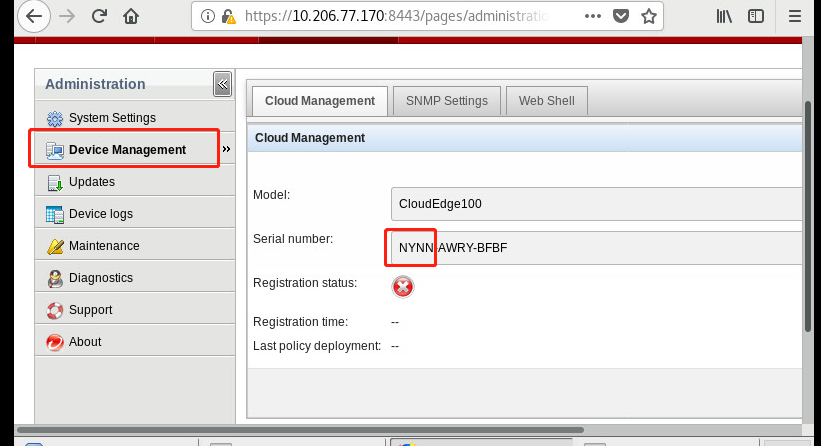Screen dimensions: 821x446
Task: Select Device Management menu entry
Action: click(x=135, y=149)
